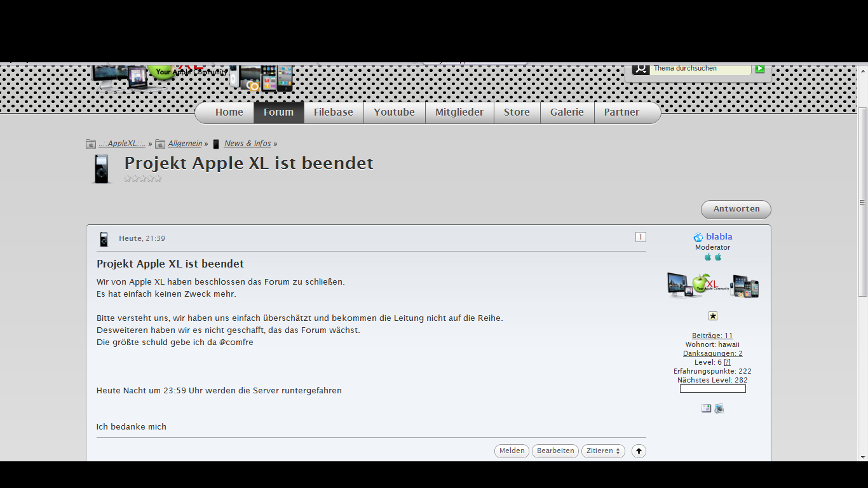The width and height of the screenshot is (868, 488).
Task: Click the scrollbar down arrow
Action: 863,456
